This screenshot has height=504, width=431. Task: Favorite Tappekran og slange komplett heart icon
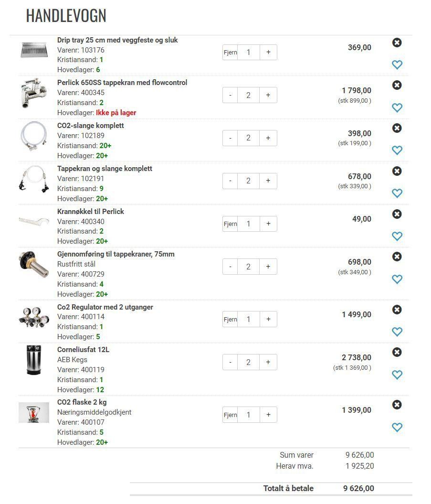(x=397, y=193)
